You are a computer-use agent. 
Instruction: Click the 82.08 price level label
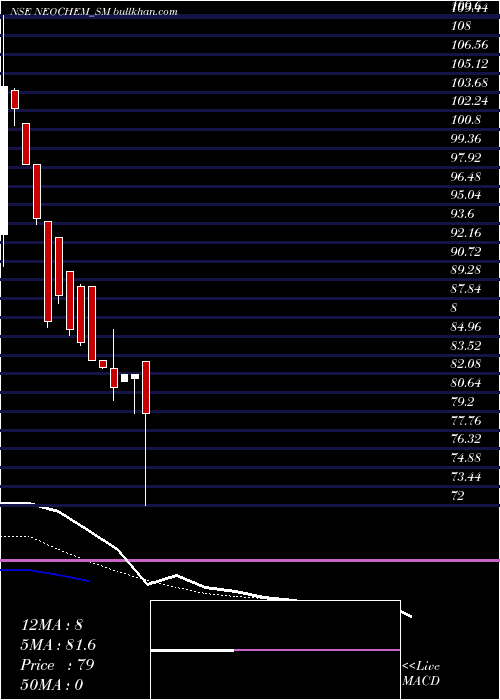(466, 364)
